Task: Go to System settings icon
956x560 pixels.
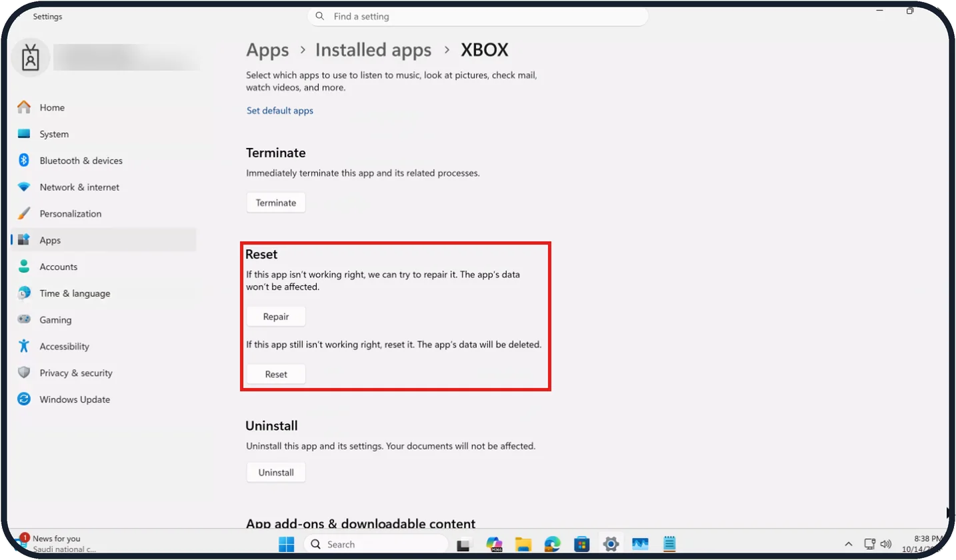Action: pos(24,134)
